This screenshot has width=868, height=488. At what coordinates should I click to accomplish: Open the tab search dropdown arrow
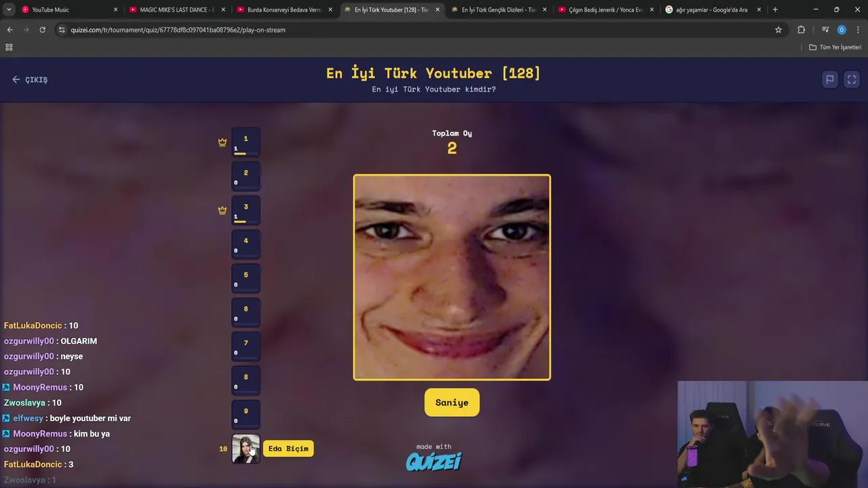(x=9, y=9)
